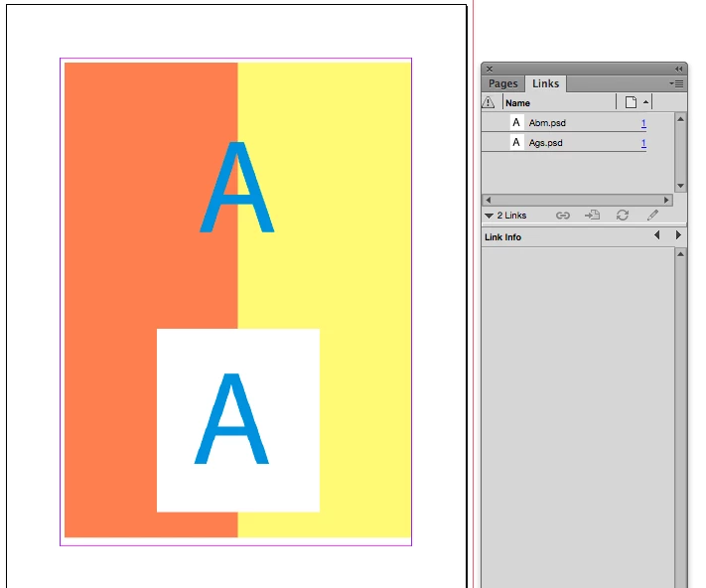Open the Links panel flyout menu
The height and width of the screenshot is (588, 706).
pos(676,83)
